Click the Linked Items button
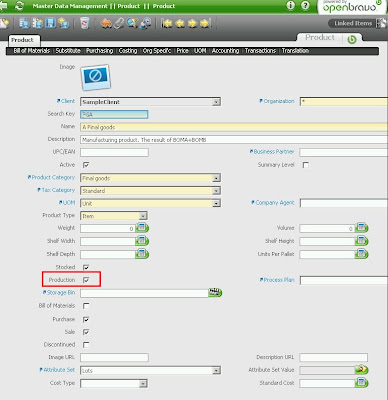 [353, 23]
